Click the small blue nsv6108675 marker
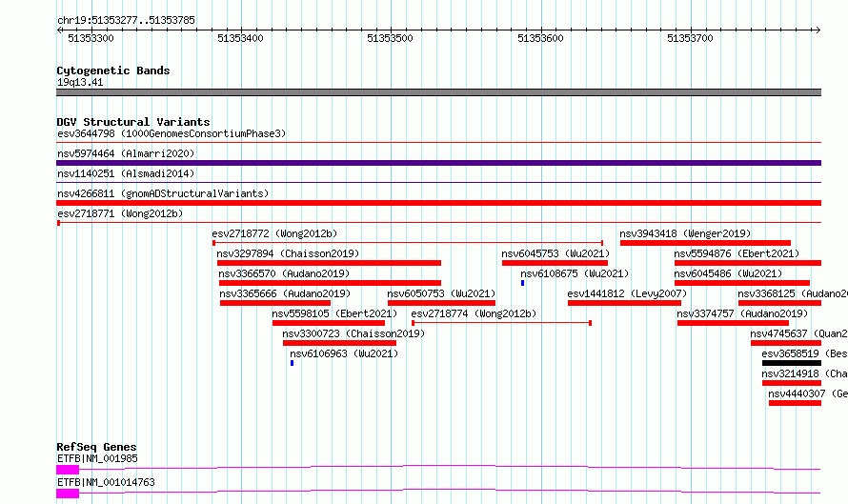Screen dimensions: 848x504 (x=522, y=283)
